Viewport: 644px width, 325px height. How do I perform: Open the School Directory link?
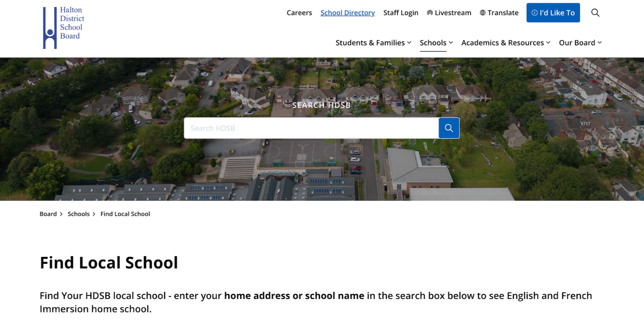(348, 13)
